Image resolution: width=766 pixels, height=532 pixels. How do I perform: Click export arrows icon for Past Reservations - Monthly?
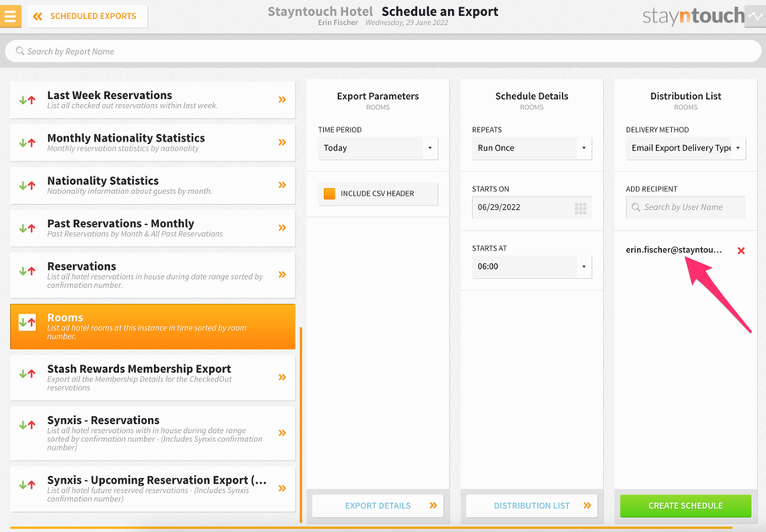click(27, 228)
